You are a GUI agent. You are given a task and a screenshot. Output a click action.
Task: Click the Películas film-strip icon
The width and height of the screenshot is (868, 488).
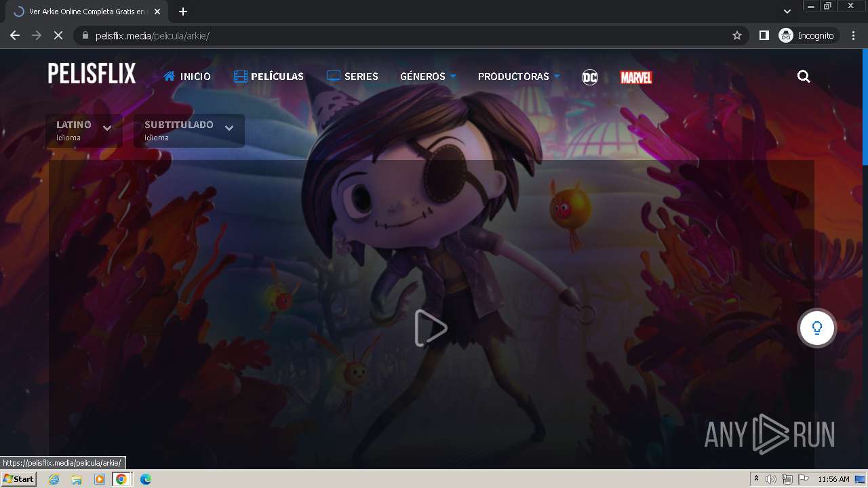tap(241, 77)
